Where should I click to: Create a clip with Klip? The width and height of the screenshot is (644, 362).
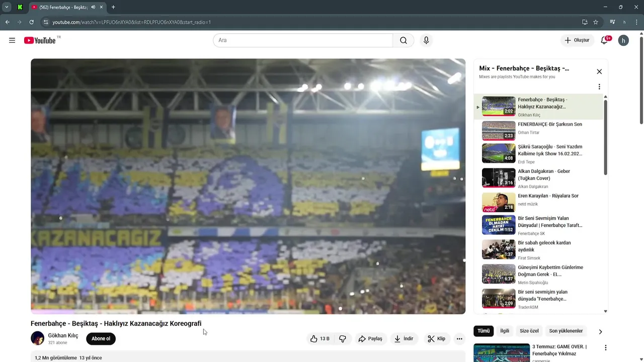437,339
